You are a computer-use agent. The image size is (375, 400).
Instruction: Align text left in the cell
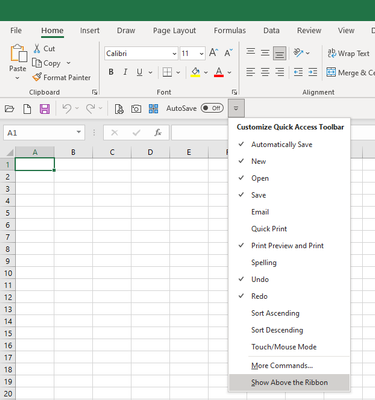point(251,72)
